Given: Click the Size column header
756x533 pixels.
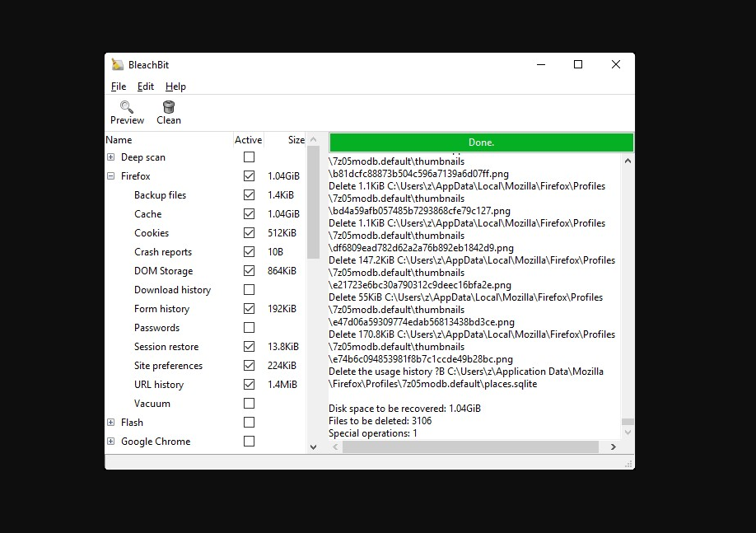Looking at the screenshot, I should 285,140.
